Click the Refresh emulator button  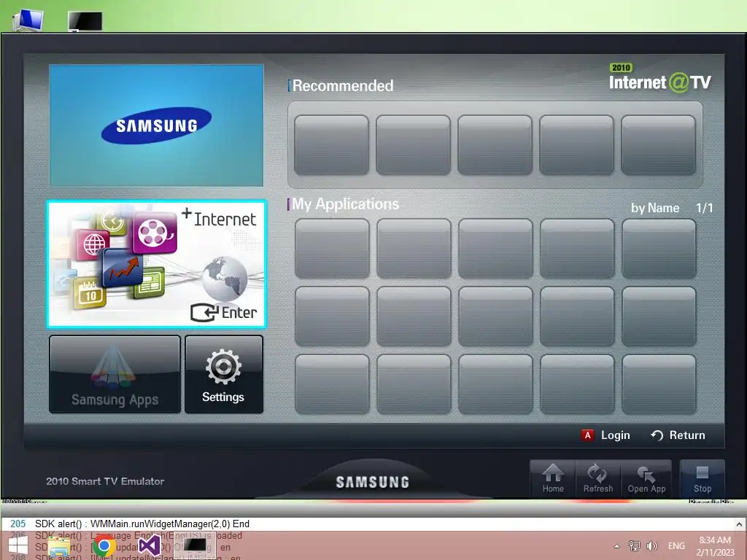click(598, 478)
